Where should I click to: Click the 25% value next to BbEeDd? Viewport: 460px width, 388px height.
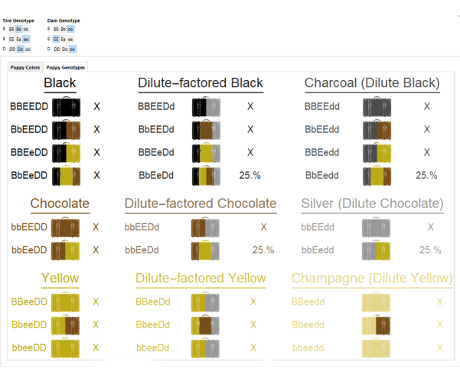(x=250, y=175)
